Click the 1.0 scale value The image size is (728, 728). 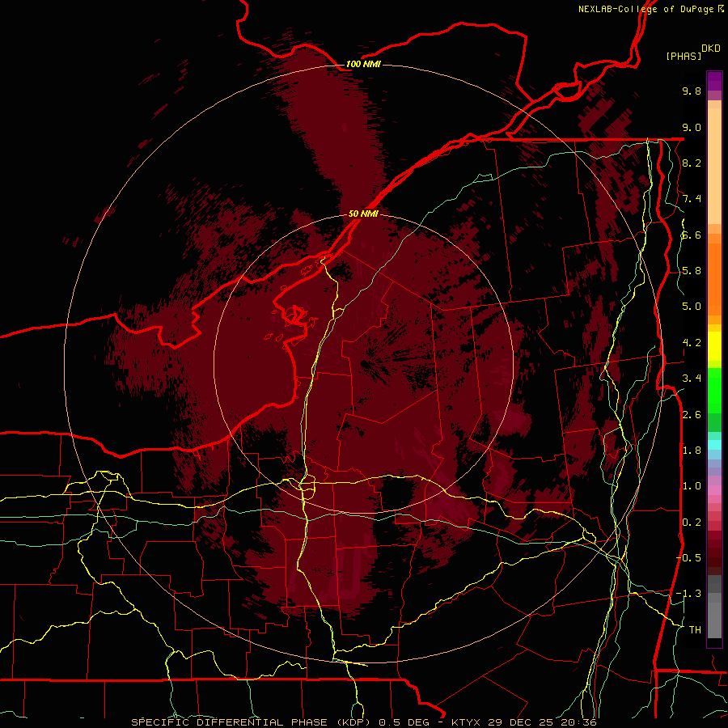(692, 486)
